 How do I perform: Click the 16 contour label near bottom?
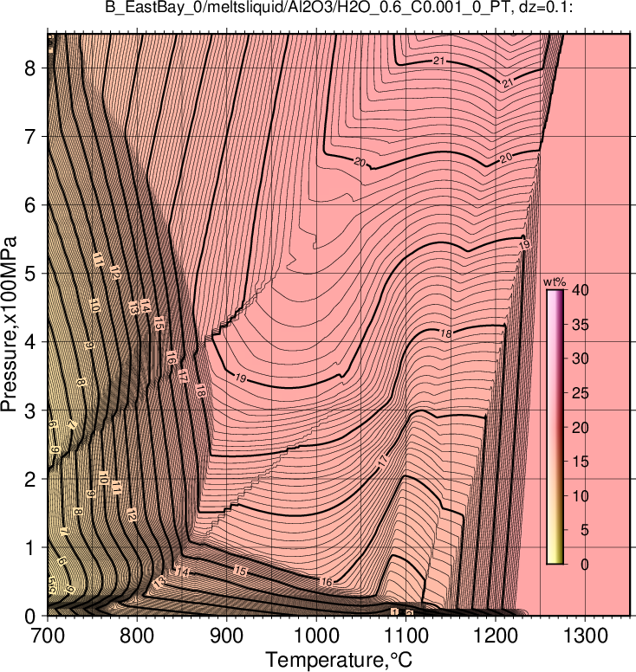tap(327, 582)
